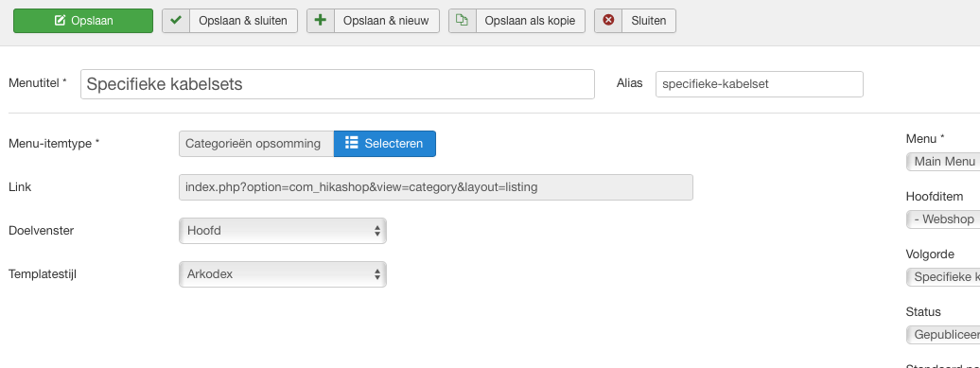Click the Alias input field

(x=760, y=84)
